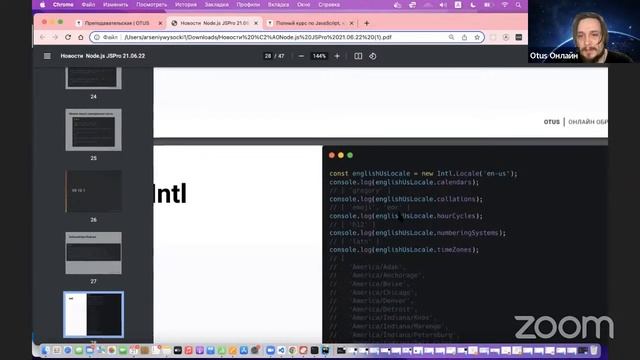Screen dimensions: 640x360
Task: Open the История menu
Action: point(186,5)
